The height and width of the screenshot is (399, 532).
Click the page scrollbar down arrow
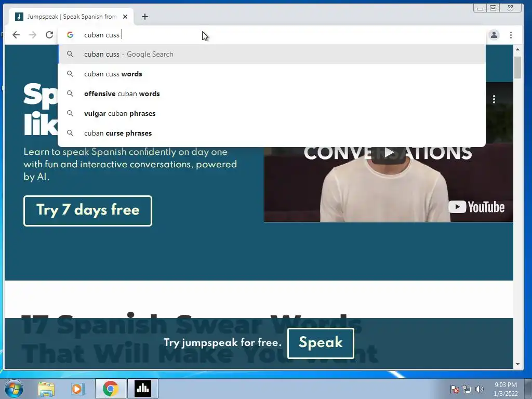[x=517, y=364]
